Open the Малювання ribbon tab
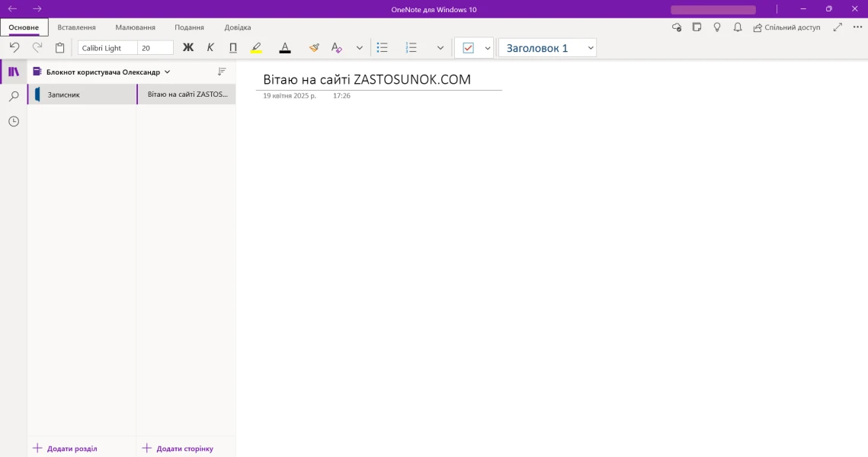 point(135,27)
